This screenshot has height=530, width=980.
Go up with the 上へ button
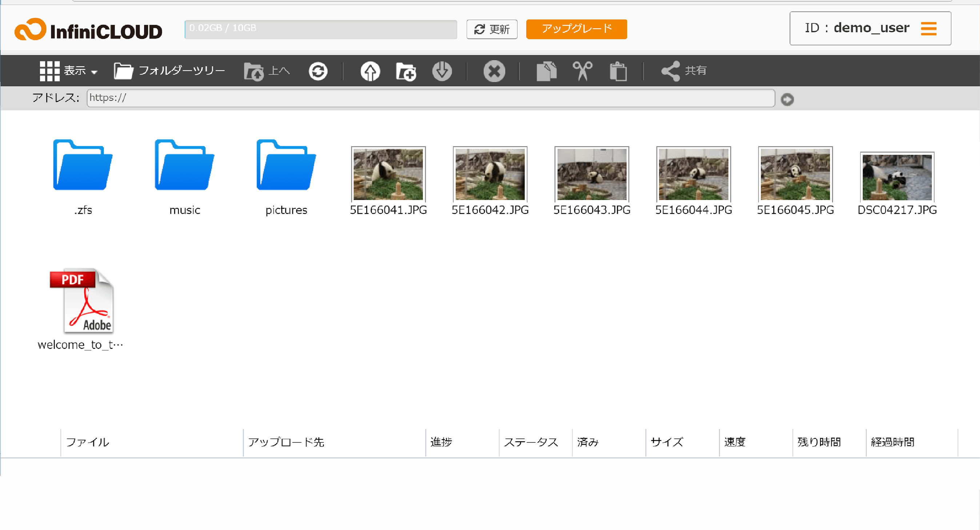267,71
